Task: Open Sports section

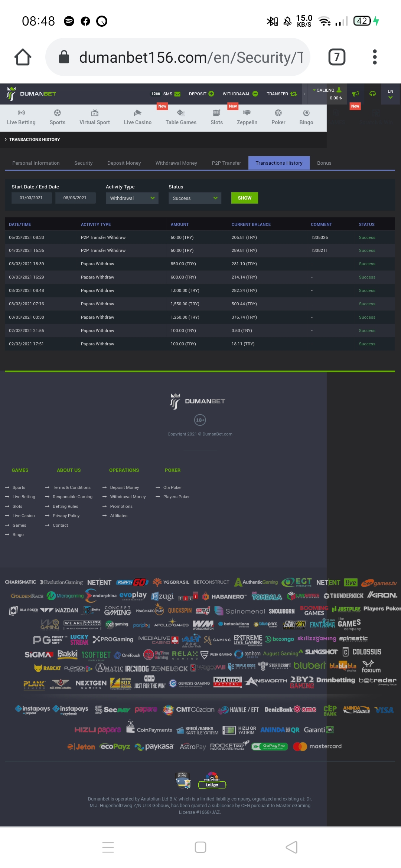Action: pos(58,118)
